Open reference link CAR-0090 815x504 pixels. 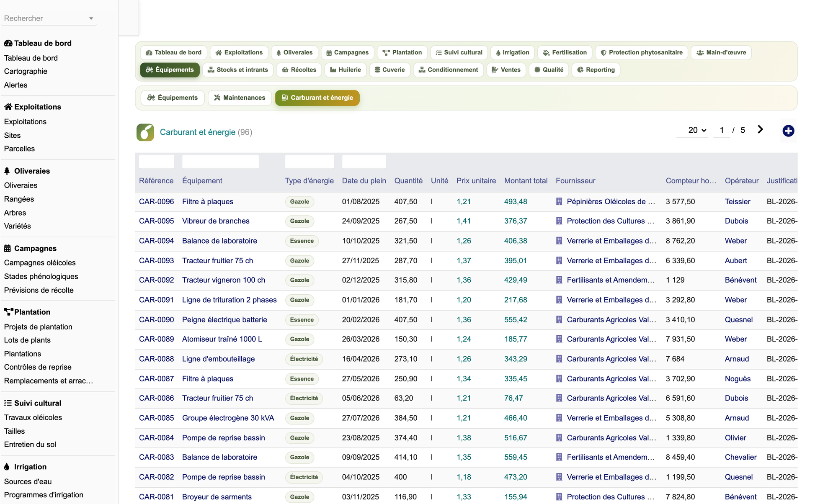coord(156,319)
